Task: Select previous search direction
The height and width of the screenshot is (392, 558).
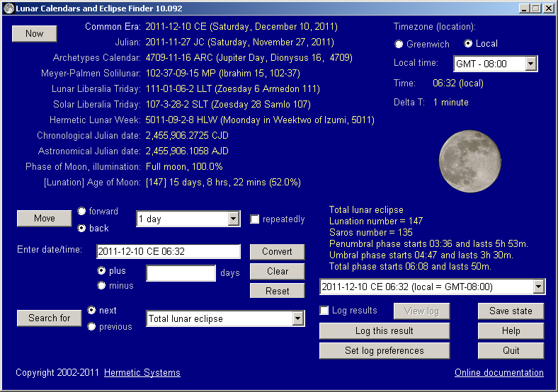Action: [92, 326]
